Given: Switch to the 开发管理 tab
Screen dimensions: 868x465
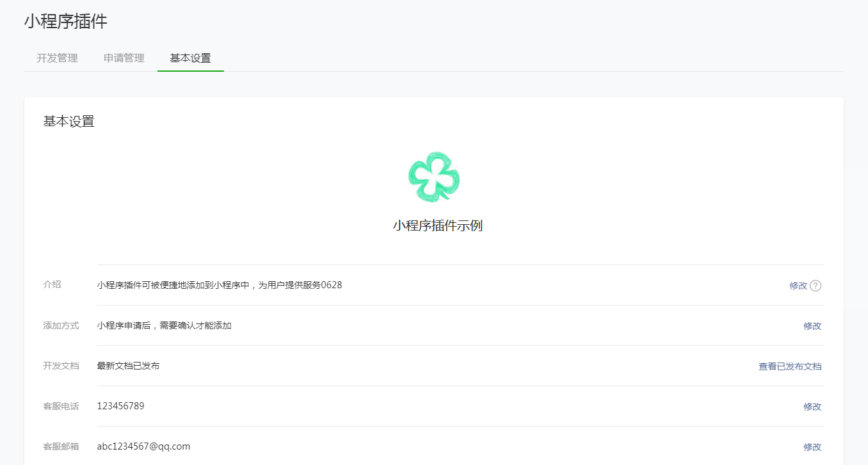Looking at the screenshot, I should (56, 58).
